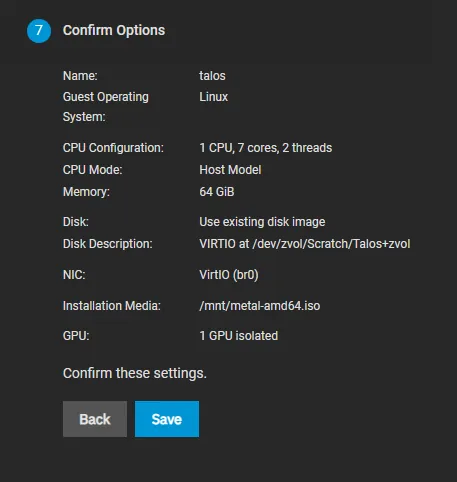
Task: Click the Guest Operating System label
Action: coord(106,107)
